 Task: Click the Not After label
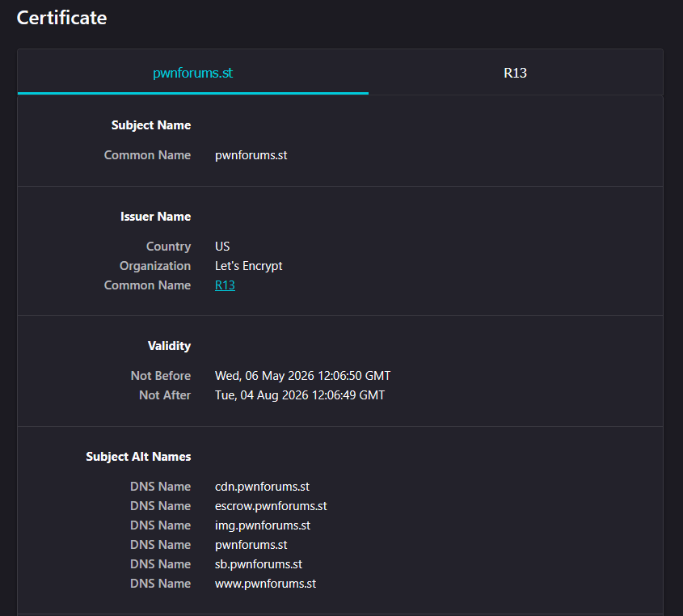click(x=165, y=395)
